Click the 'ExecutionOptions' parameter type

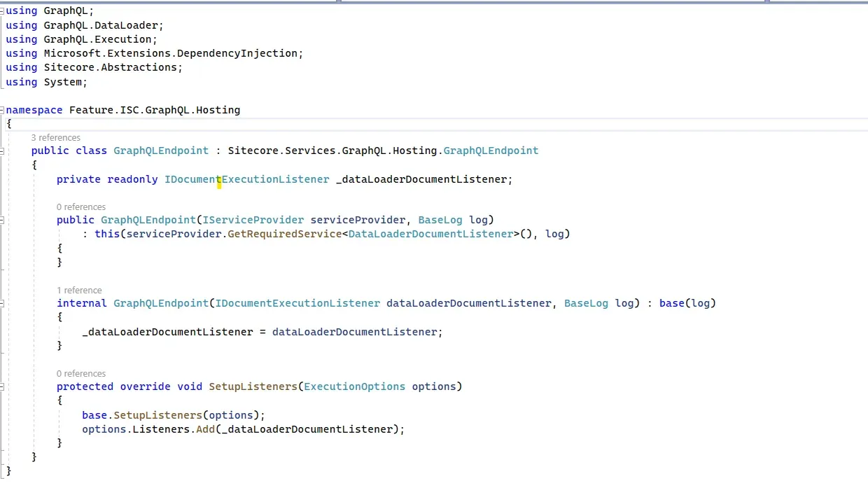(x=355, y=386)
